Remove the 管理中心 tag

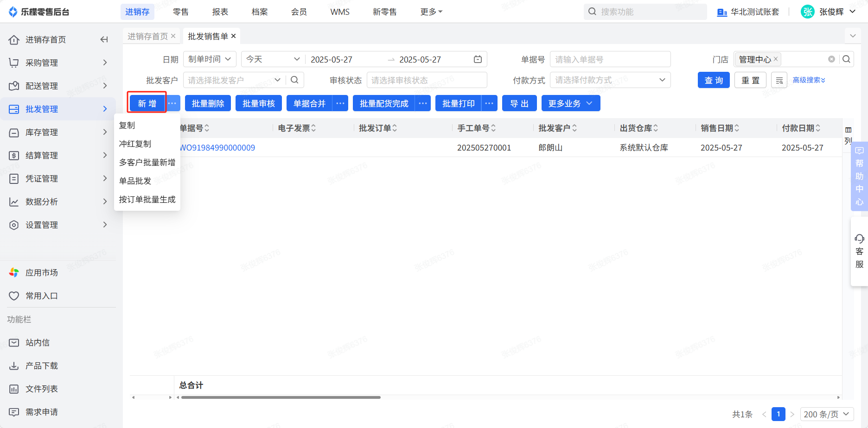pos(776,59)
